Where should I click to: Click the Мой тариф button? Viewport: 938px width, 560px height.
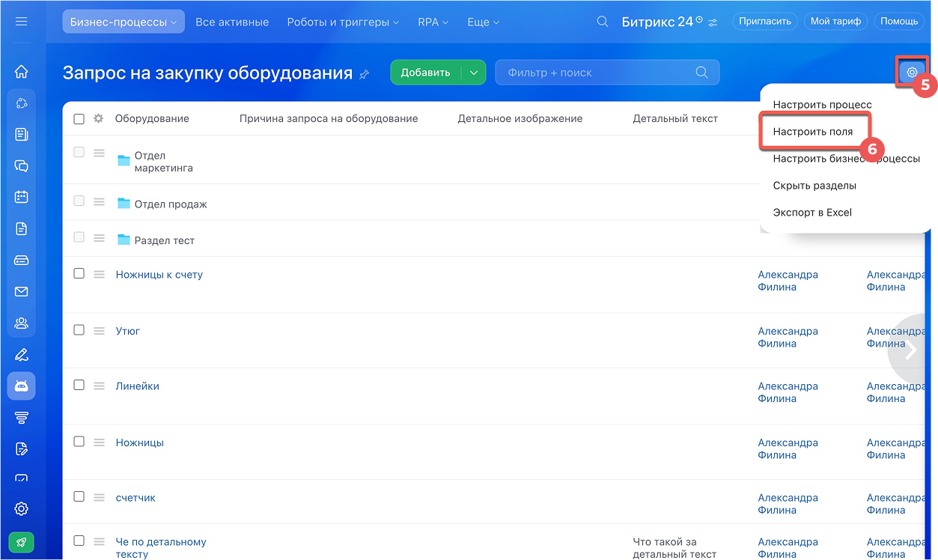(x=835, y=22)
